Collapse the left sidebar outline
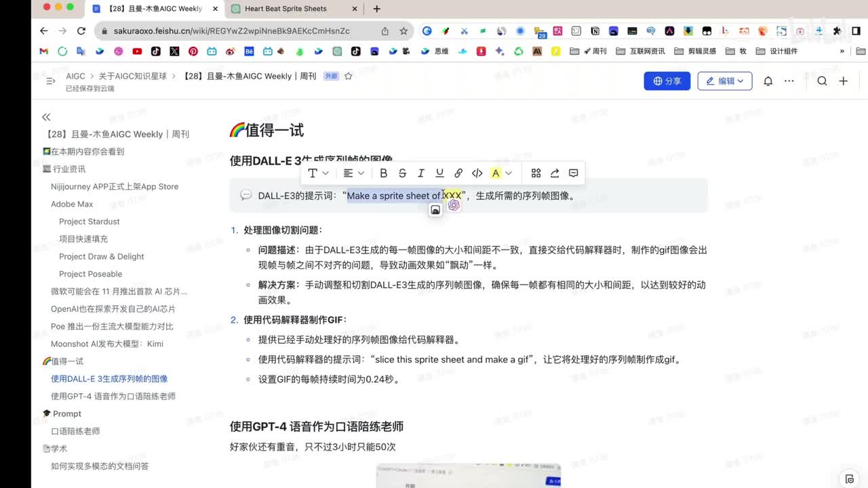Screen dimensions: 868x488 coord(46,117)
